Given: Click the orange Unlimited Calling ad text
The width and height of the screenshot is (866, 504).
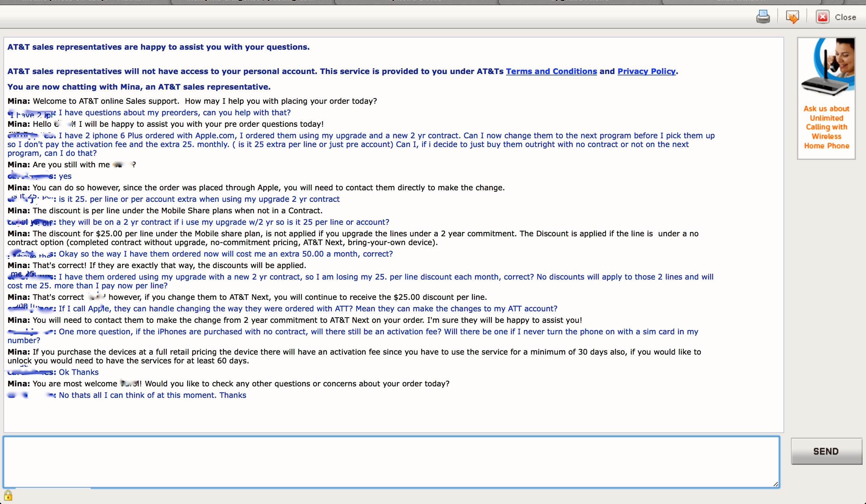Looking at the screenshot, I should [826, 127].
